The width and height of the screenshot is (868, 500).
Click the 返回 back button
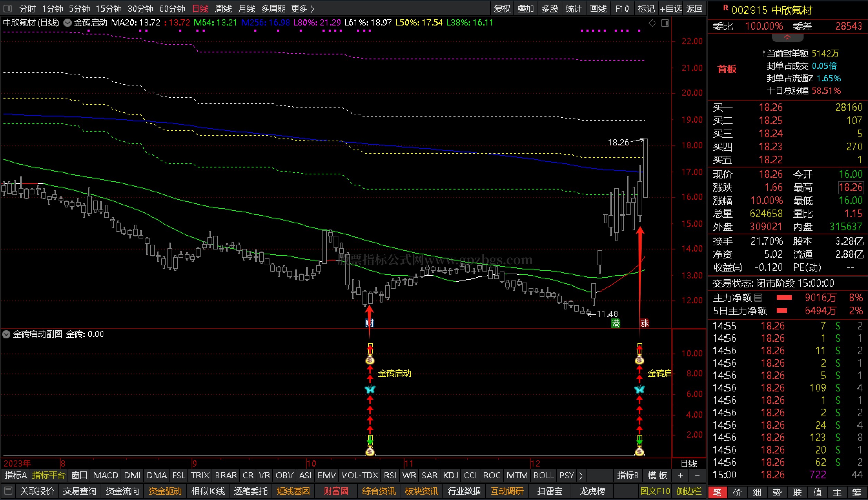(694, 9)
